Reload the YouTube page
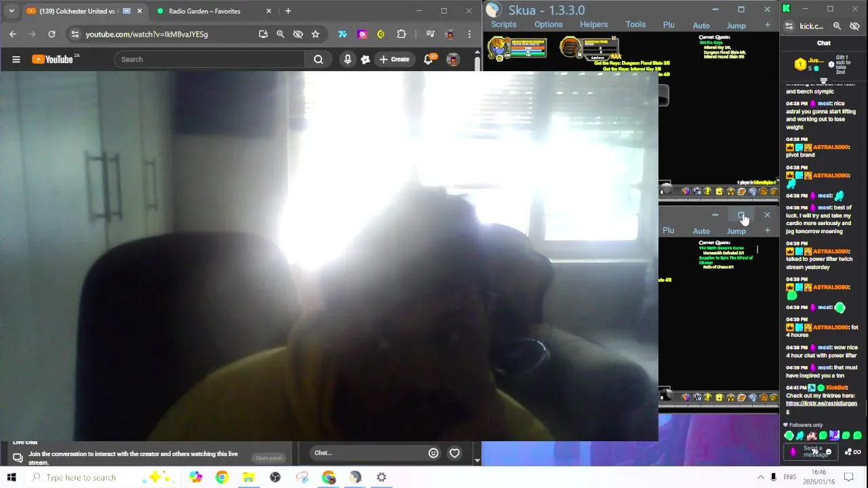Screen dimensions: 868x488 click(52, 34)
